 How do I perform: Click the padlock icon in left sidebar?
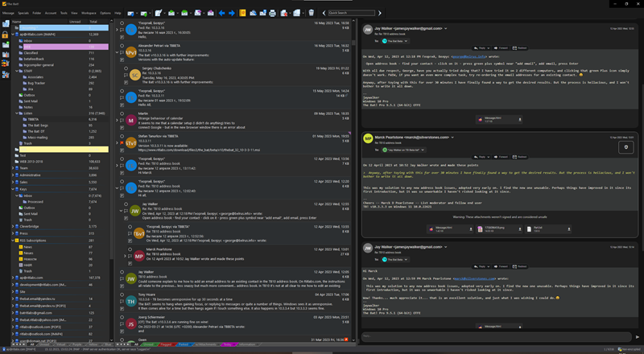6,34
